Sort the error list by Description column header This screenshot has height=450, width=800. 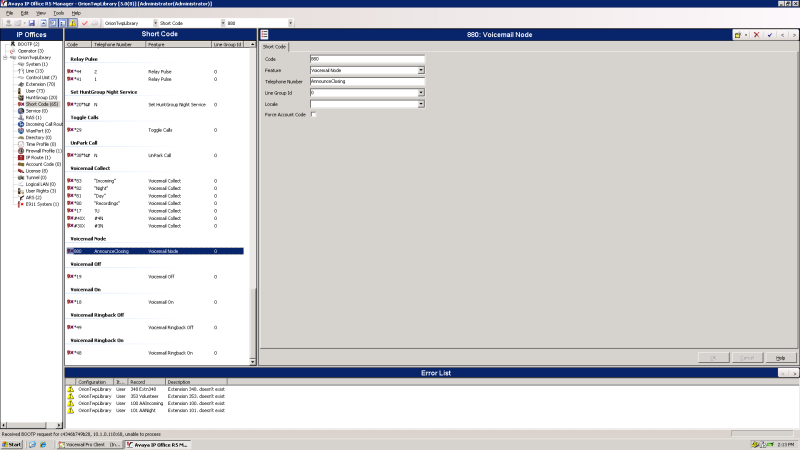196,382
